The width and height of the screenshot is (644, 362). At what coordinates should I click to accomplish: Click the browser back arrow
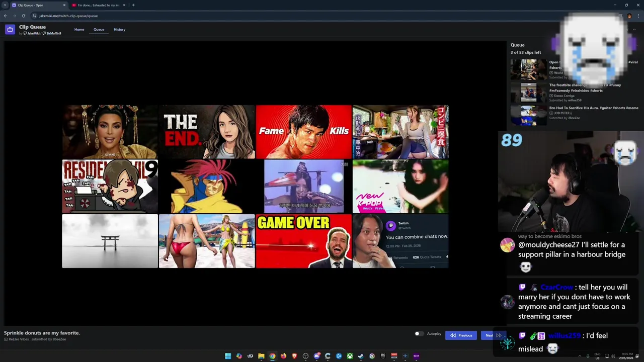point(6,16)
